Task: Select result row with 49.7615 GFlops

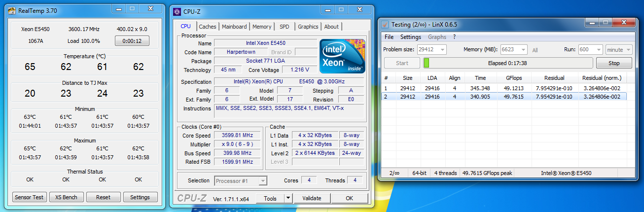Action: tap(504, 97)
